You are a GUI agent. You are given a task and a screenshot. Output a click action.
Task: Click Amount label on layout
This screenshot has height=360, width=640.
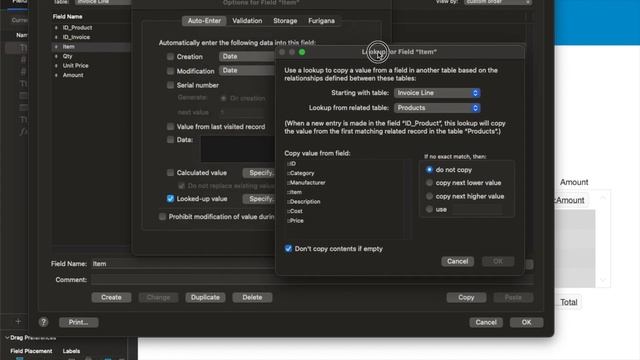click(574, 182)
